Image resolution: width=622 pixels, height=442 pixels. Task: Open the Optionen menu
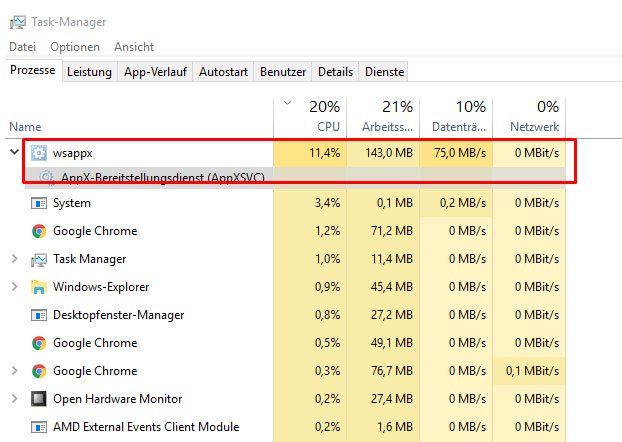tap(75, 47)
